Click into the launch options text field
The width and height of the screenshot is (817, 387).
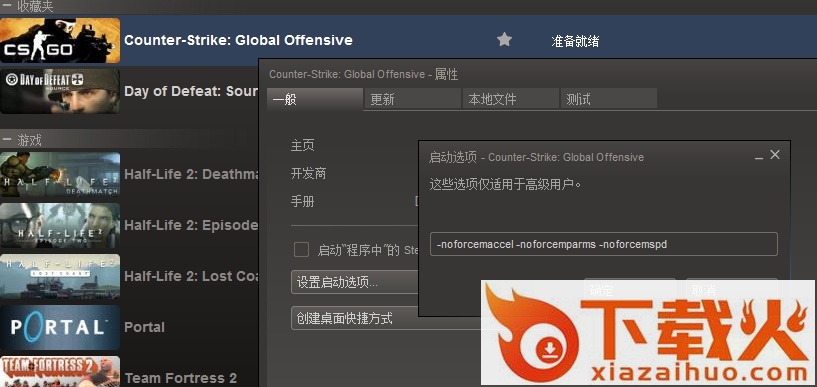(x=603, y=244)
